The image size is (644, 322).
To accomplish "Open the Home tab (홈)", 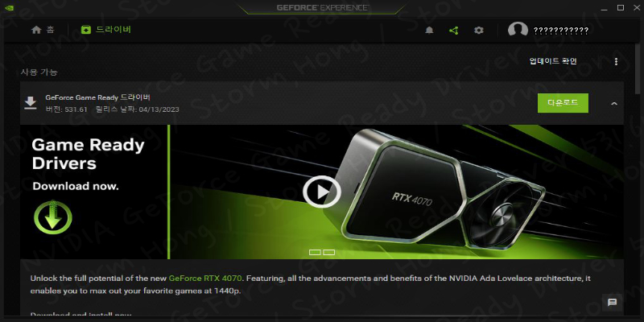I will [x=43, y=30].
